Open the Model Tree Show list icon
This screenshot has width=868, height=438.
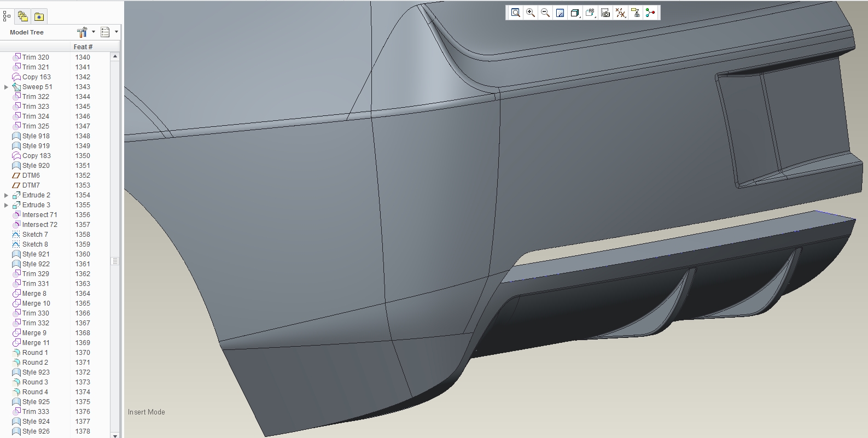coord(105,32)
